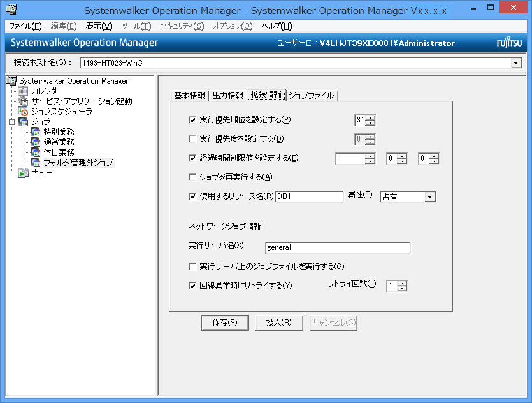The height and width of the screenshot is (403, 532).
Task: Uncheck 実行優先順位を設定する checkbox
Action: (x=192, y=120)
